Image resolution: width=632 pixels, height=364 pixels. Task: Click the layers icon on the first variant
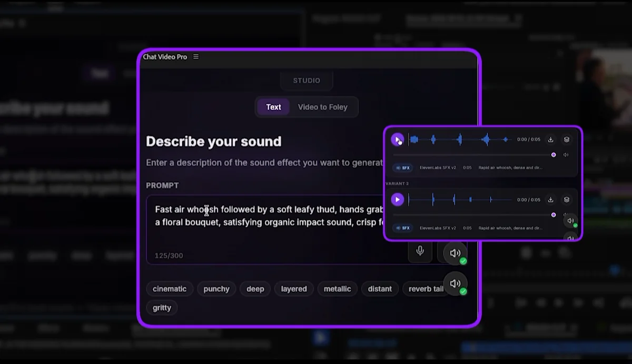pyautogui.click(x=567, y=140)
